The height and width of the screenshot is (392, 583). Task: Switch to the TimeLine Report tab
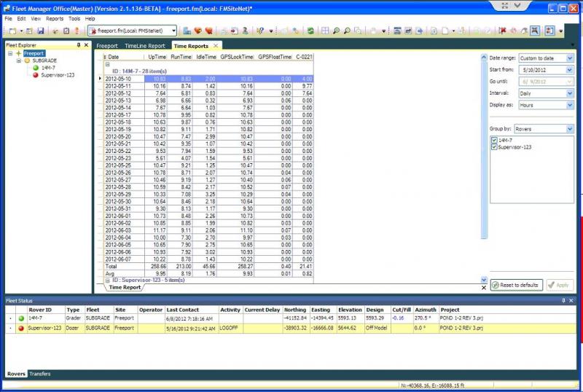click(x=145, y=46)
